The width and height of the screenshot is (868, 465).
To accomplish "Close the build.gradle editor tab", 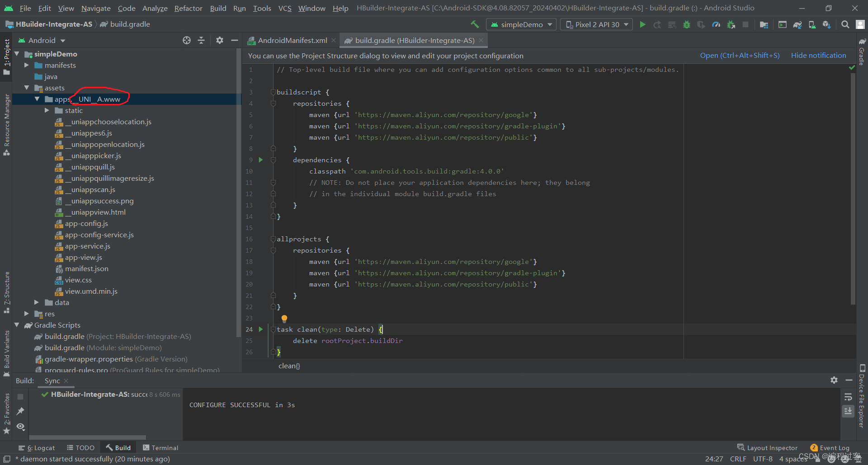I will point(481,40).
